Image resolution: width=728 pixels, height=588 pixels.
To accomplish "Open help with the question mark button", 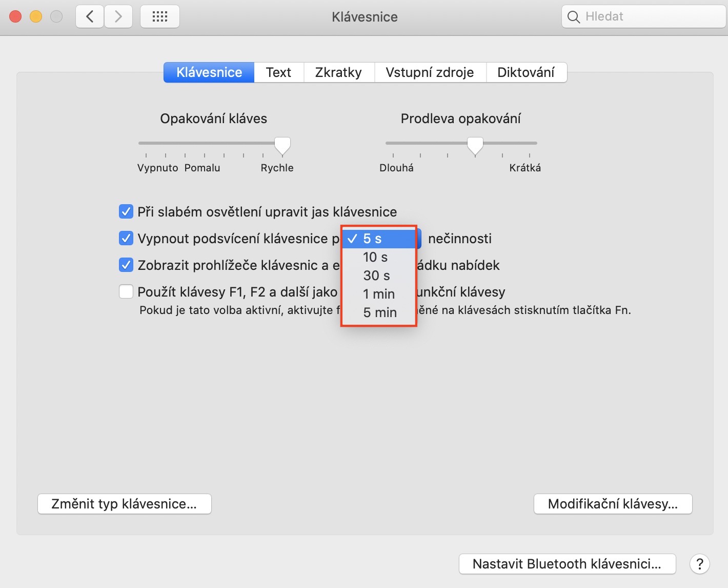I will (699, 564).
